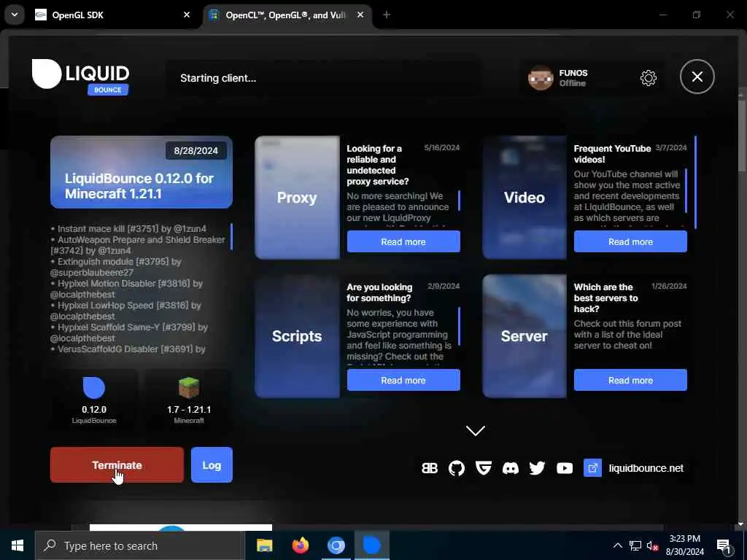The width and height of the screenshot is (747, 560).
Task: Open the muted volume tray icon
Action: tap(652, 545)
